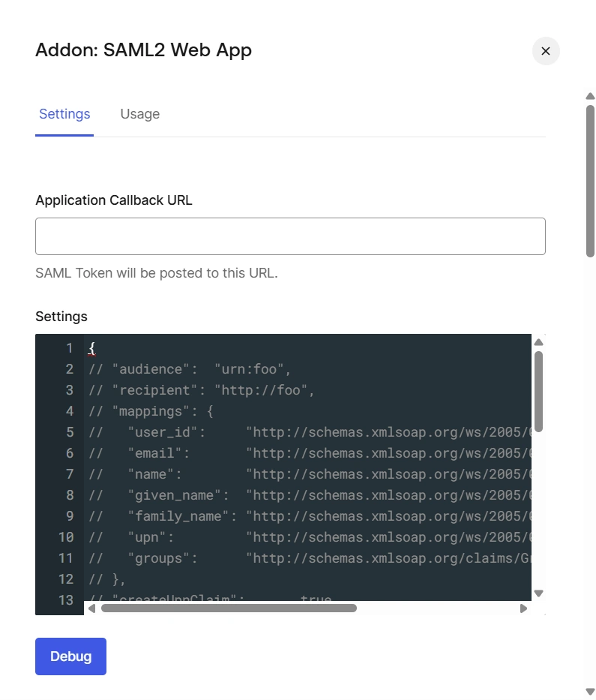The height and width of the screenshot is (700, 596).
Task: Click the editor's down scroll arrow
Action: coord(538,593)
